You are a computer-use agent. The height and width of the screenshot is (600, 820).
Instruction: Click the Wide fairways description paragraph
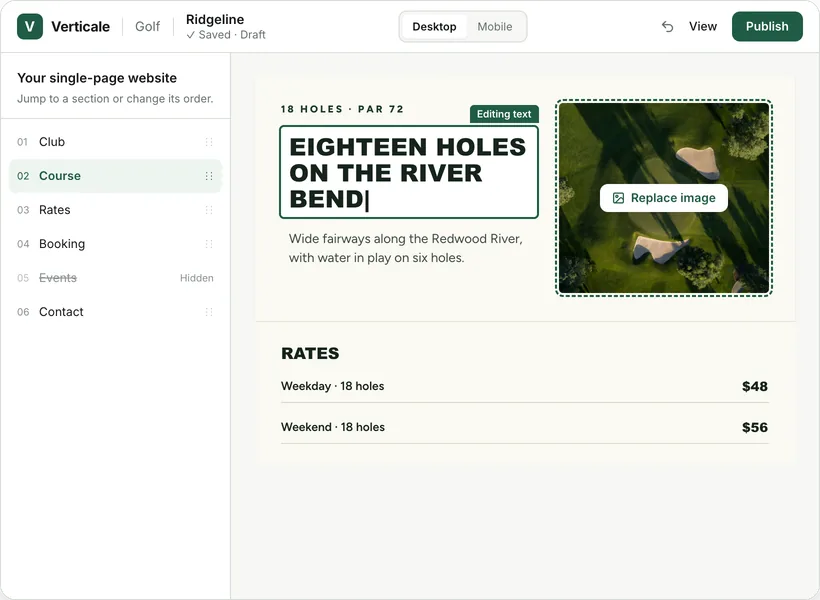(405, 248)
